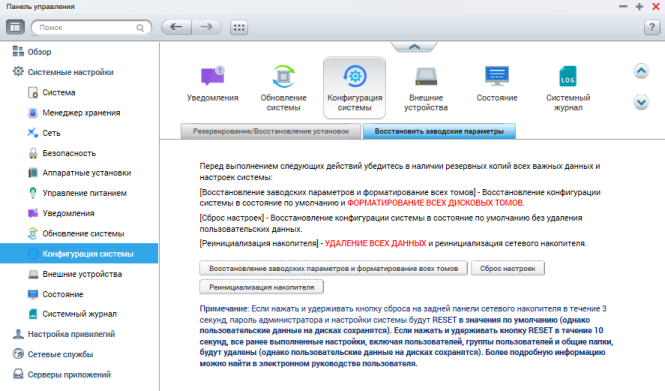Screen dimensions: 665x391
Task: Open the Системный журнал LOG icon
Action: click(568, 88)
